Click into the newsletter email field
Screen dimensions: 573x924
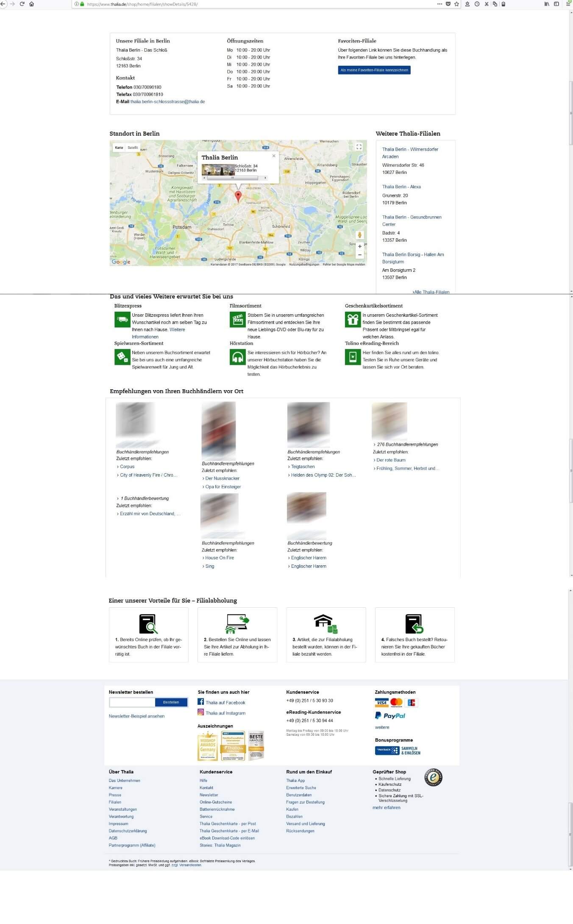132,702
